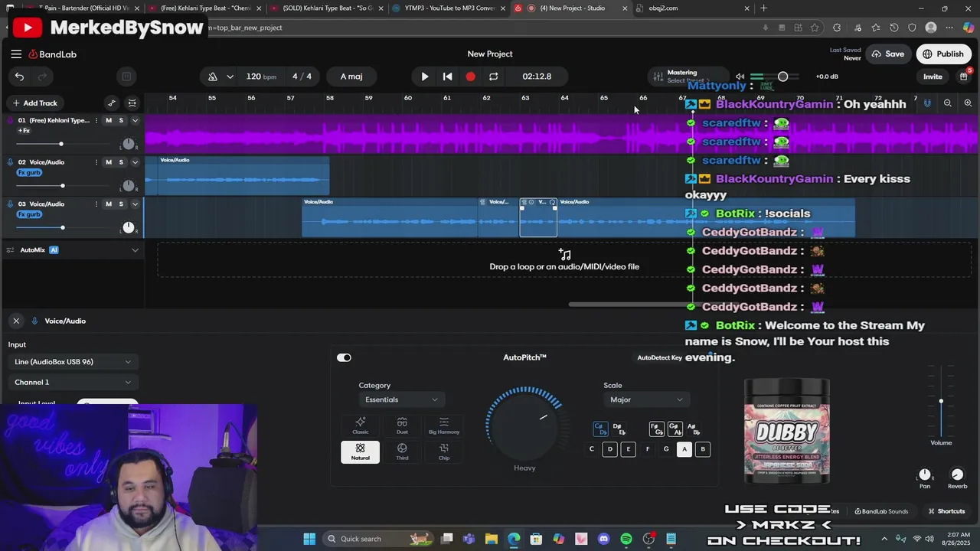Open the Channel 1 dropdown
980x551 pixels.
point(73,383)
